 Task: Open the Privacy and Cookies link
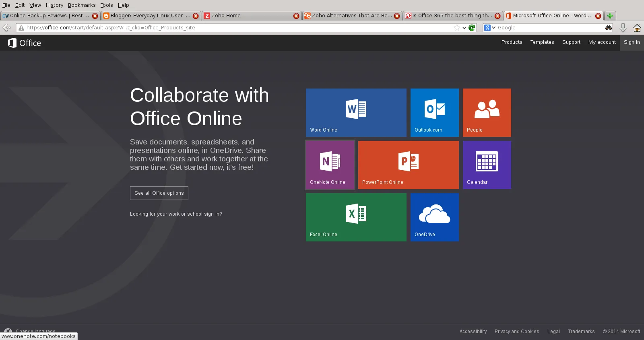click(516, 332)
